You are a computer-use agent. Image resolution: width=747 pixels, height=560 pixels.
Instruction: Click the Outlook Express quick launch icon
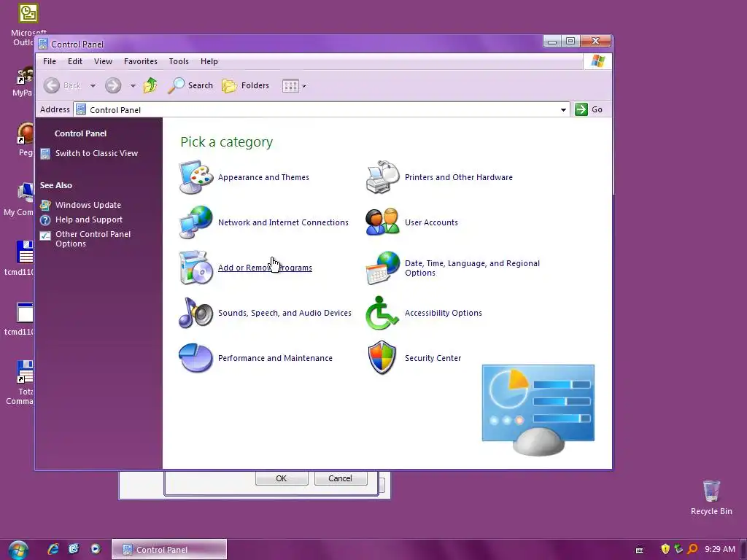pos(74,549)
